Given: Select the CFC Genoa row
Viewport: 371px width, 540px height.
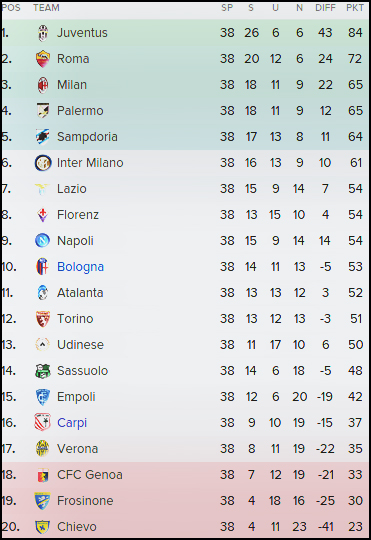Looking at the screenshot, I should [x=185, y=475].
